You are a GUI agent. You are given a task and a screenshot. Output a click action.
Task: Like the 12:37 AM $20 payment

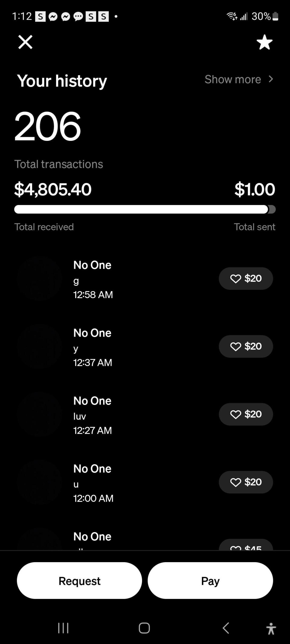tap(235, 347)
